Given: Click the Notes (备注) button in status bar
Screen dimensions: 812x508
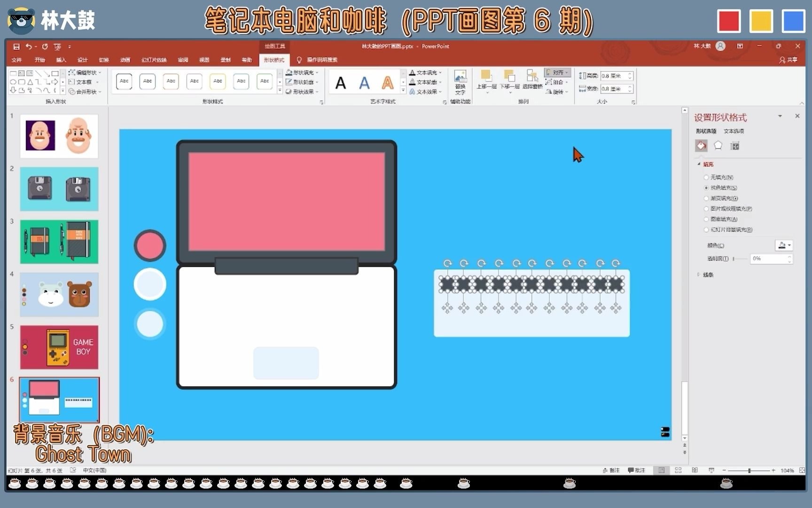Looking at the screenshot, I should click(x=611, y=470).
